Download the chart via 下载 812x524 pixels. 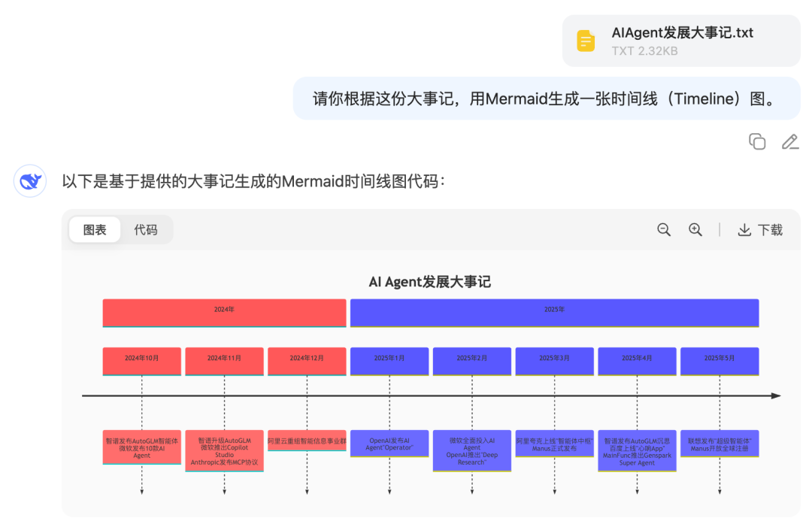(760, 229)
